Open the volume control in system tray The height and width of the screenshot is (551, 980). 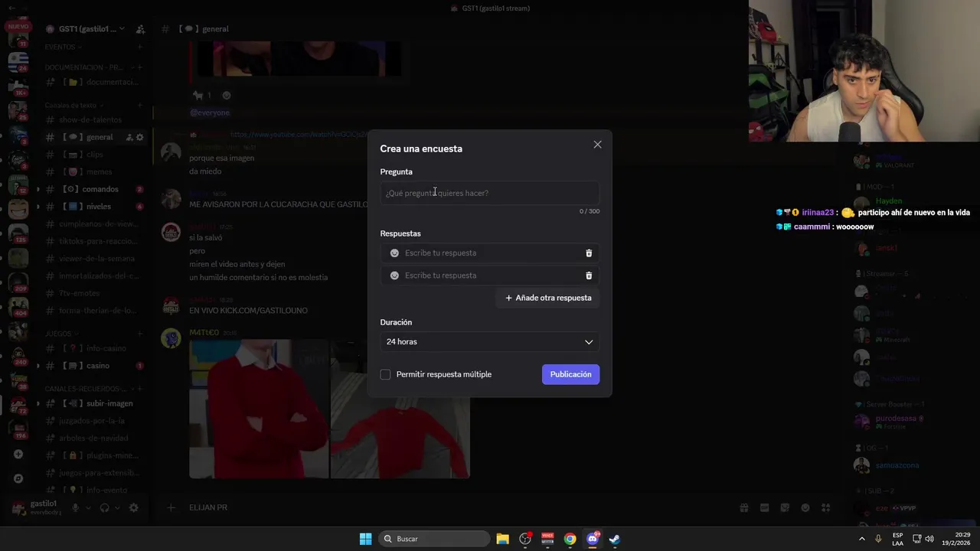[x=929, y=539]
